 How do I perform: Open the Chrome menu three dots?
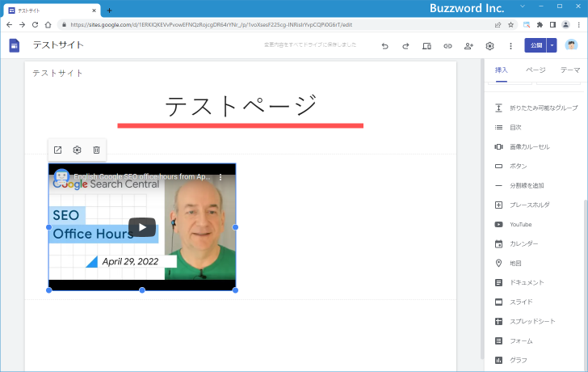point(579,25)
